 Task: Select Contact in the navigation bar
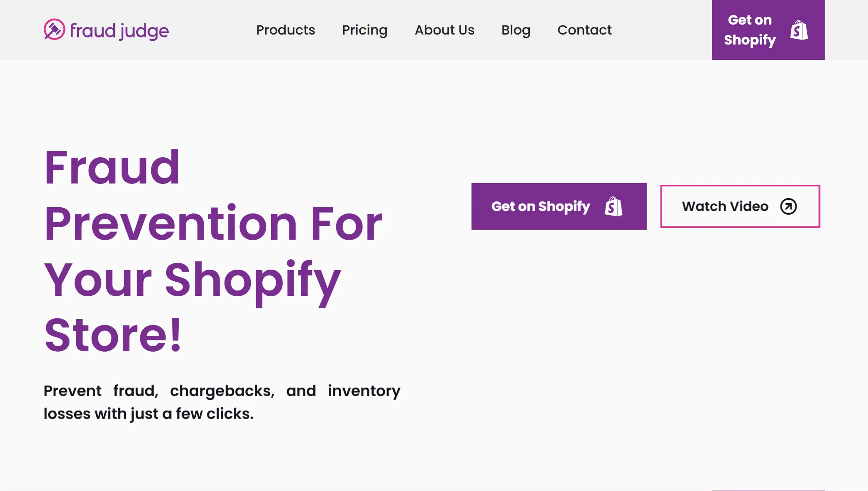(584, 30)
